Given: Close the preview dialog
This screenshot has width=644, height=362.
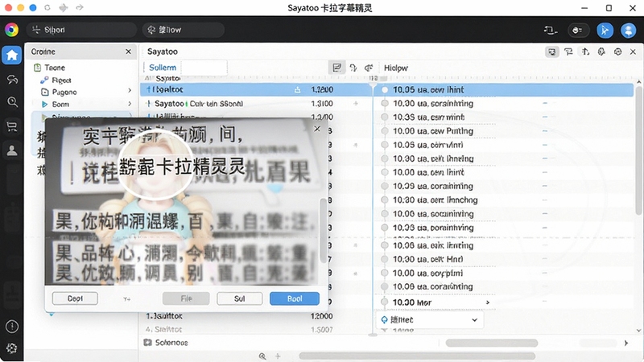Looking at the screenshot, I should click(317, 129).
